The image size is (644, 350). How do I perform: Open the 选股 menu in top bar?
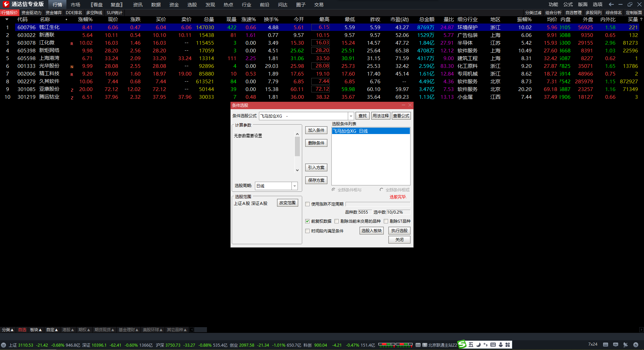[192, 5]
